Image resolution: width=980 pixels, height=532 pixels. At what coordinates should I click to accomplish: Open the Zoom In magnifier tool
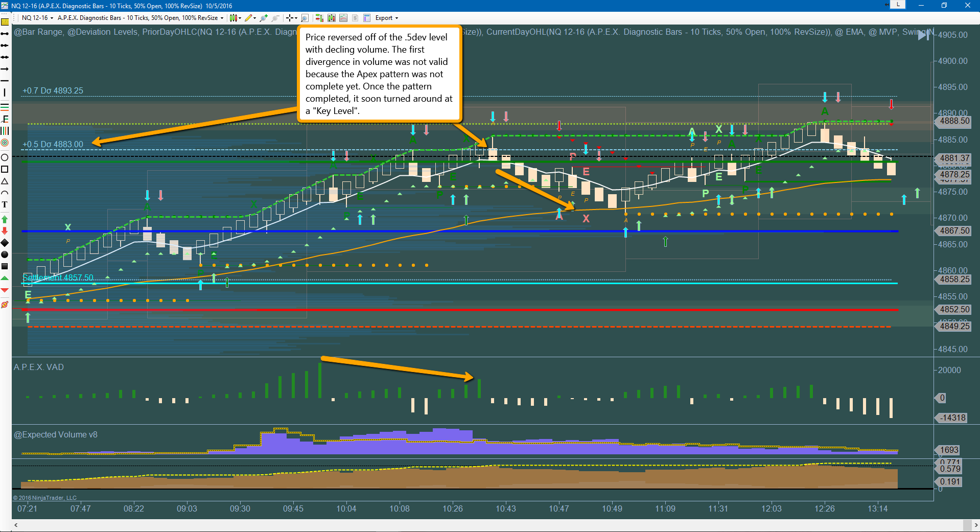[264, 18]
